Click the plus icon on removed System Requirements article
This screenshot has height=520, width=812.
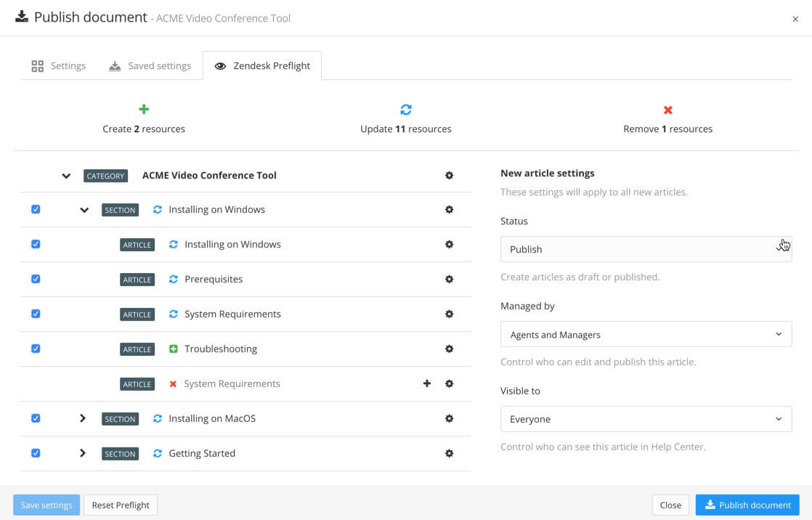click(x=427, y=383)
